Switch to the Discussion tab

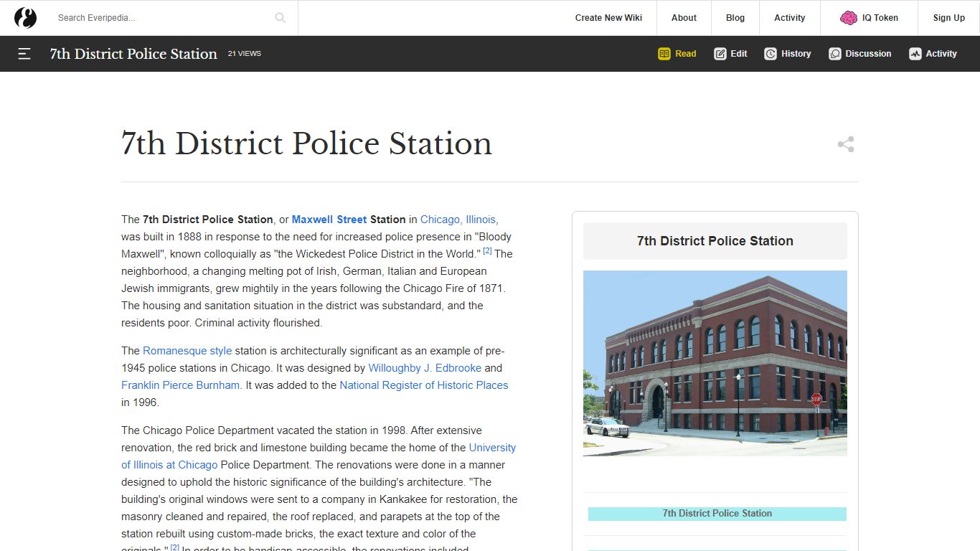(x=860, y=54)
